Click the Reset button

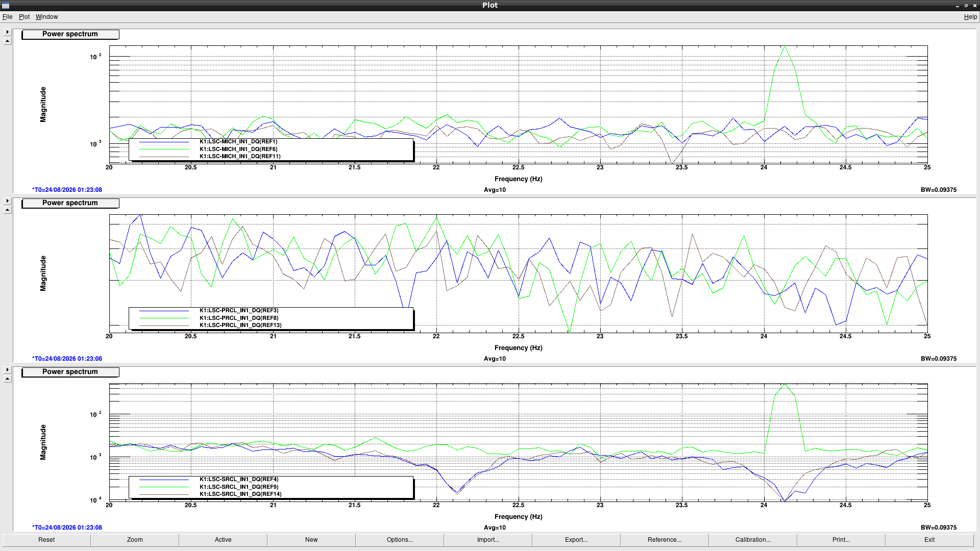[46, 540]
